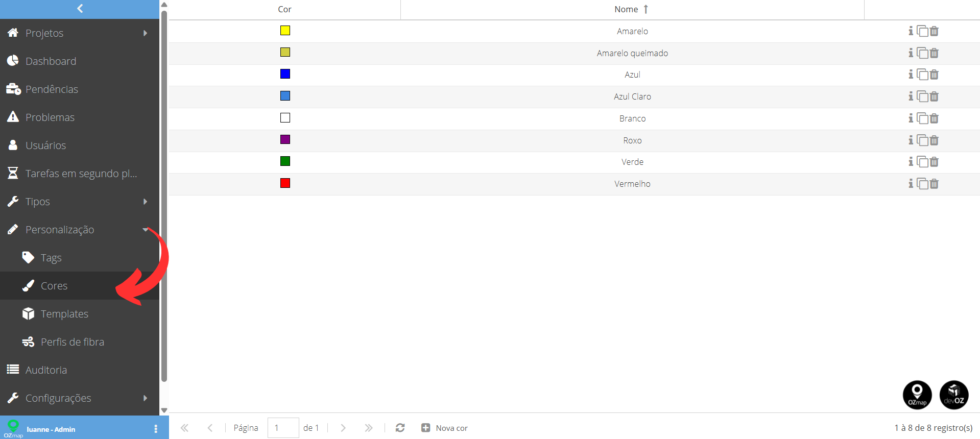
Task: Copy the Azul color entry
Action: 922,75
